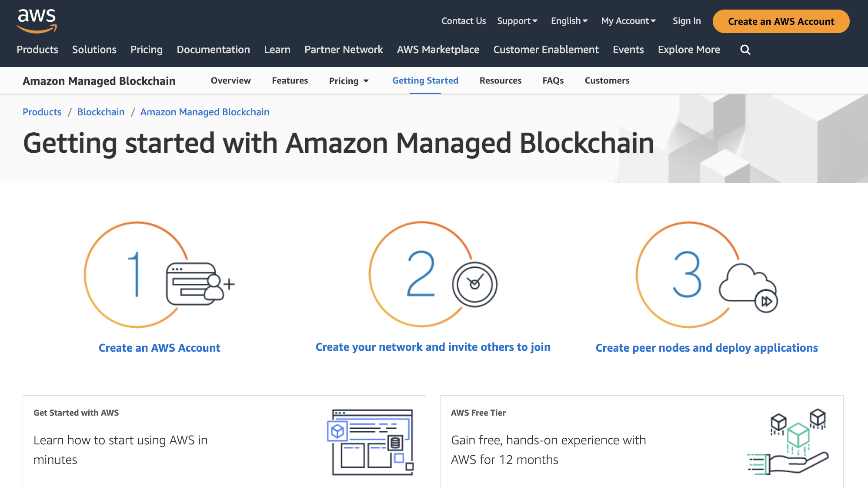Navigate to Blockchain via the breadcrumb
The image size is (868, 504).
[x=100, y=112]
